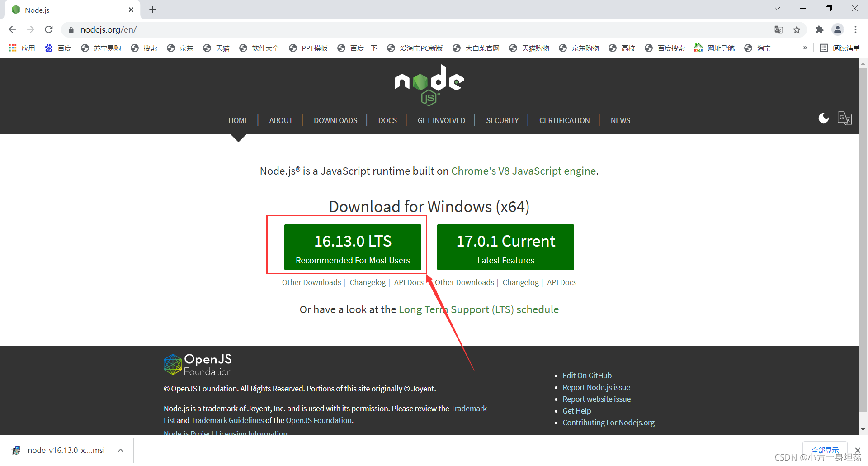Open the 搜索 bookmark
Screen dimensions: 868x466
[x=144, y=48]
